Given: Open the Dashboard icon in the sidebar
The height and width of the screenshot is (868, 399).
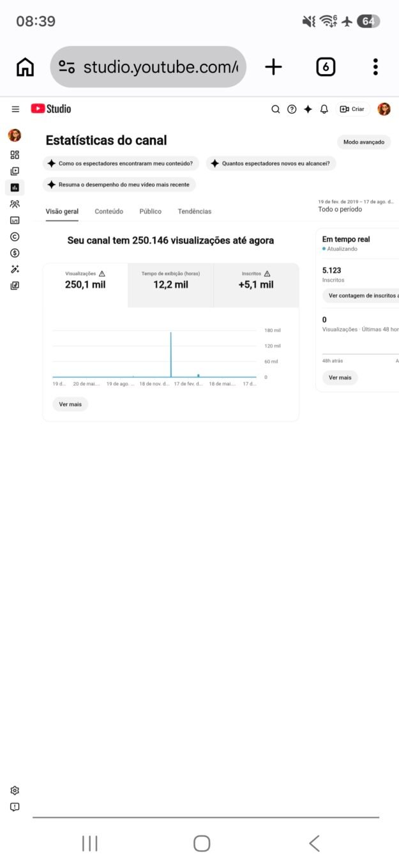Looking at the screenshot, I should pyautogui.click(x=15, y=155).
